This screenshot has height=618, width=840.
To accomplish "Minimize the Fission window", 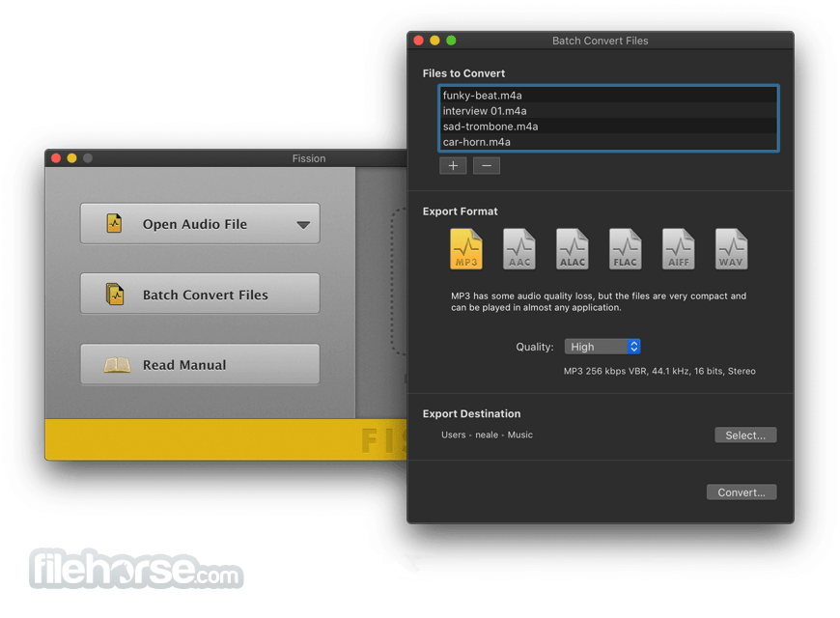I will [71, 158].
